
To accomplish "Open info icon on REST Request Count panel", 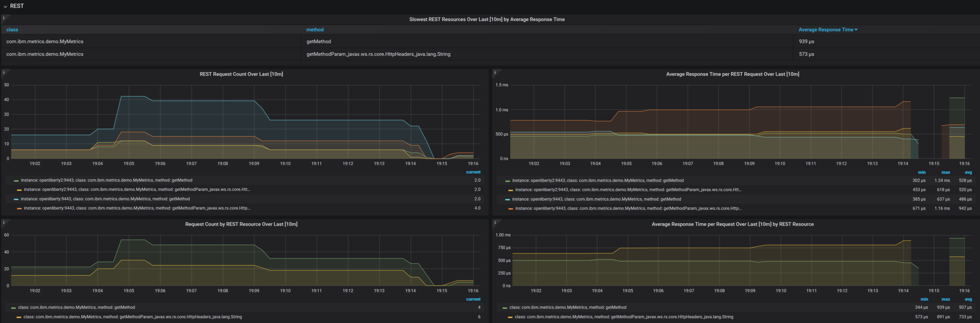I will tap(3, 73).
